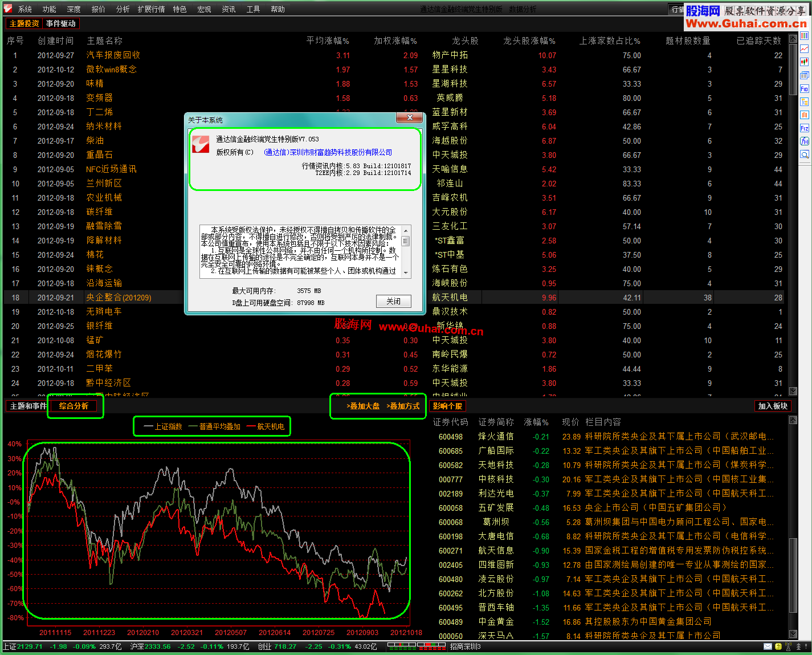Sort stocks by 涨幅% header in lower table
Viewport: 812px width, 655px height.
click(536, 422)
